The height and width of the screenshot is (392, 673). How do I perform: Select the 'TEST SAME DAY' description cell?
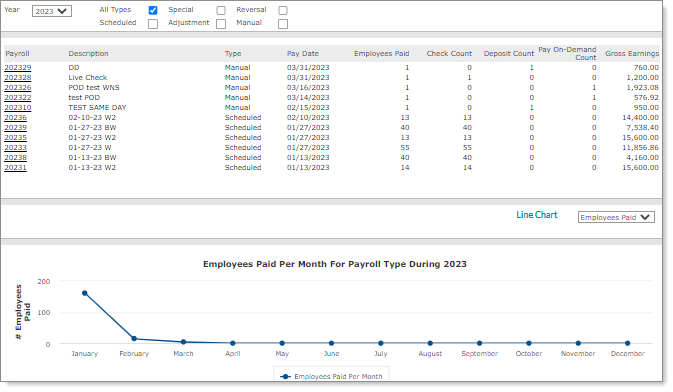click(x=97, y=108)
